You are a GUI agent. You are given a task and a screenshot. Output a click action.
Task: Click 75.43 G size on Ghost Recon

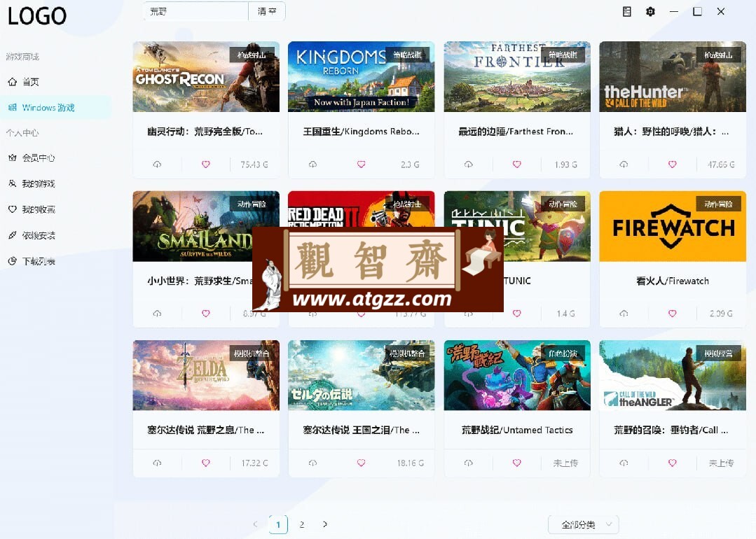(x=254, y=164)
